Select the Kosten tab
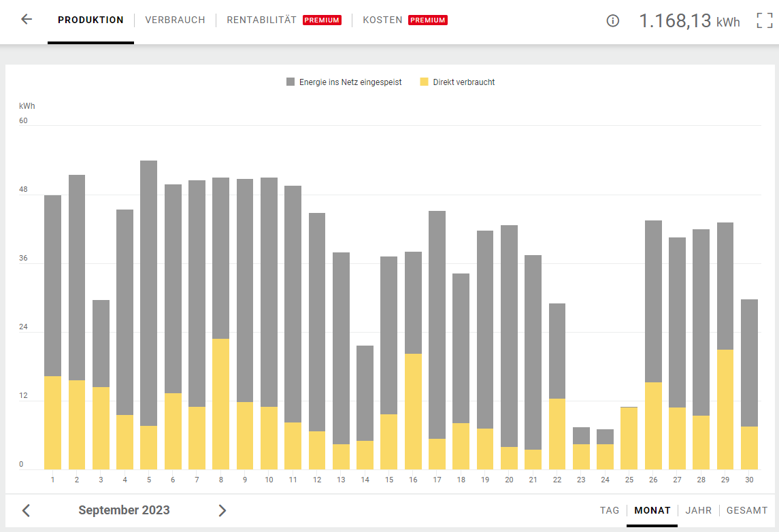This screenshot has height=532, width=779. 382,20
